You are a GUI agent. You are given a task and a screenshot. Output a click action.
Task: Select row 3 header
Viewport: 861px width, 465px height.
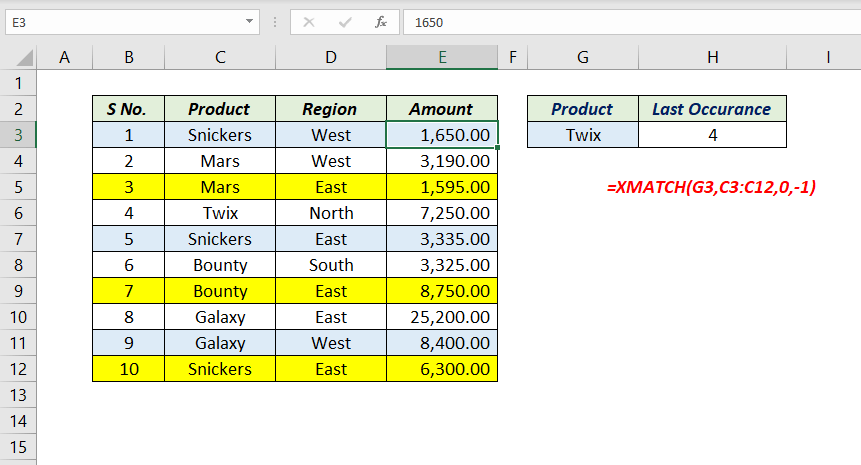[18, 135]
